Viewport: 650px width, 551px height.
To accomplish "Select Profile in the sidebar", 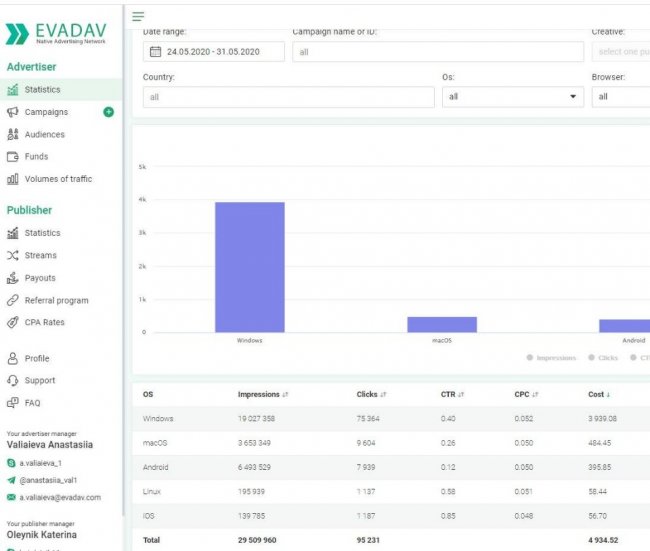I will coord(37,358).
